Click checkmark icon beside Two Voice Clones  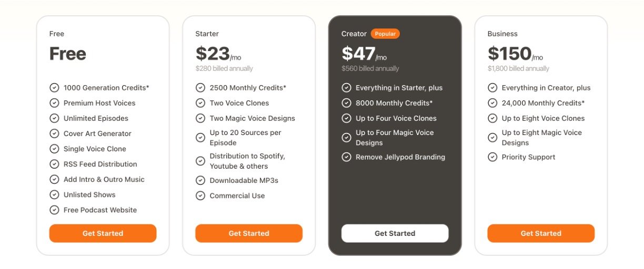click(200, 103)
